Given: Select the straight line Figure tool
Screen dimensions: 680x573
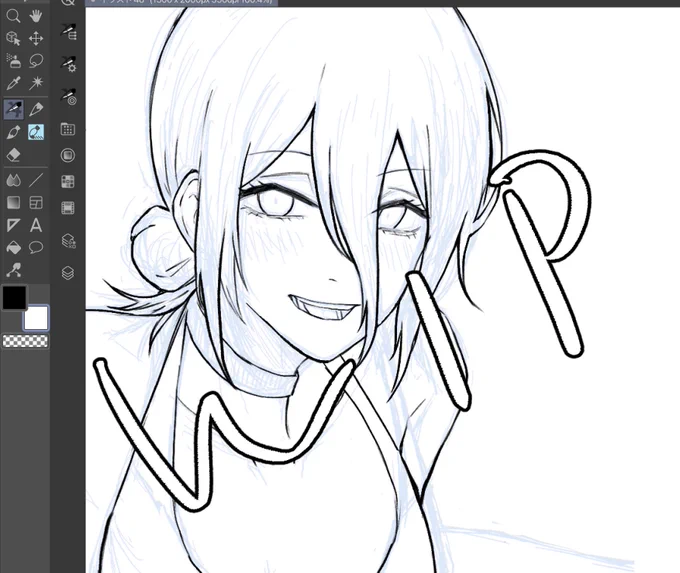Looking at the screenshot, I should tap(36, 180).
